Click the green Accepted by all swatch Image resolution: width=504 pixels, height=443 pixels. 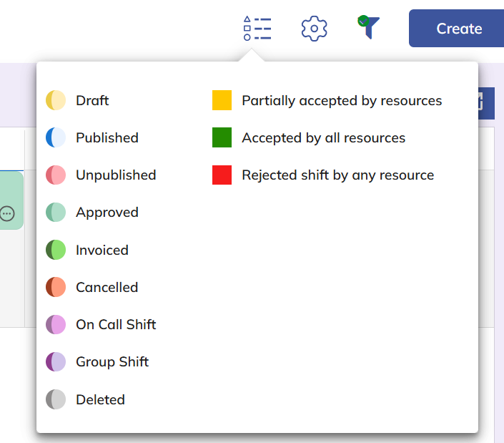(222, 137)
